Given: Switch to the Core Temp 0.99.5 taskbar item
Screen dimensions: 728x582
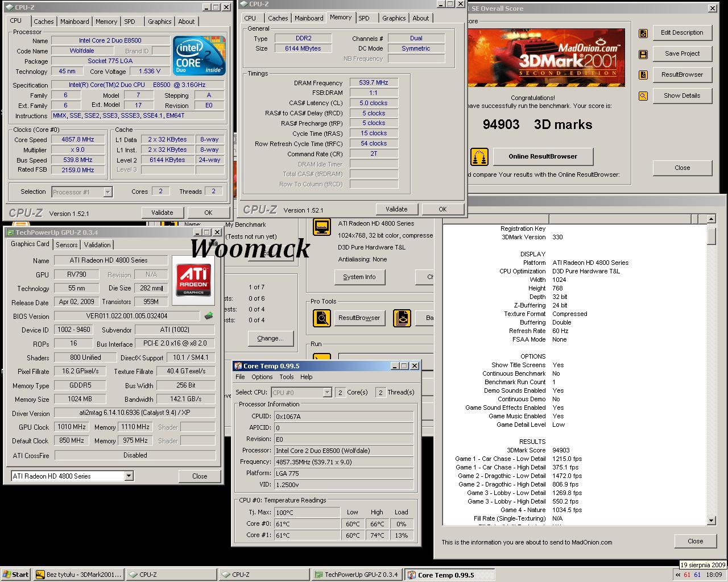Looking at the screenshot, I should (449, 575).
